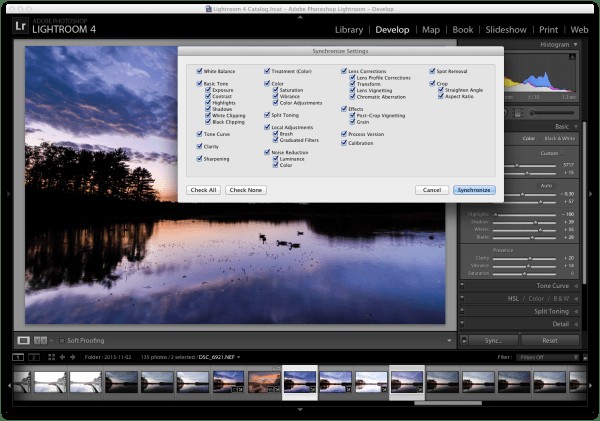Open the Book module
Screen dimensions: 600x421
coord(463,29)
